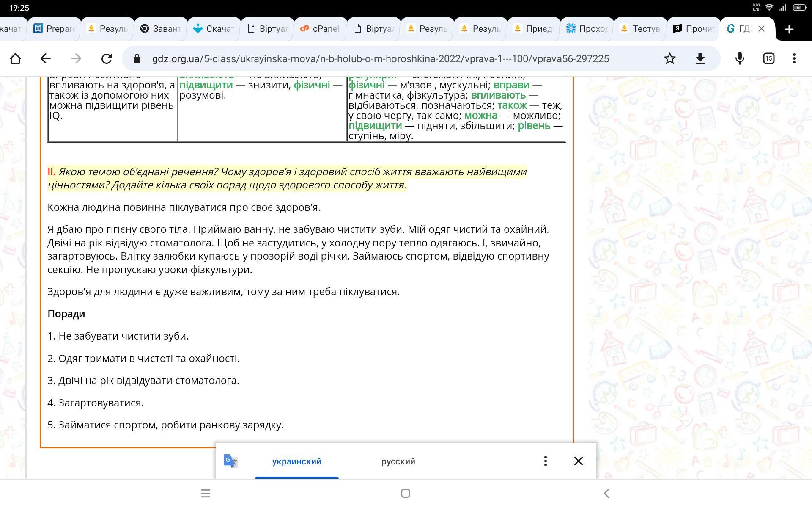Screen dimensions: 812x508
Task: Select украинский in translate bar
Action: coord(296,461)
